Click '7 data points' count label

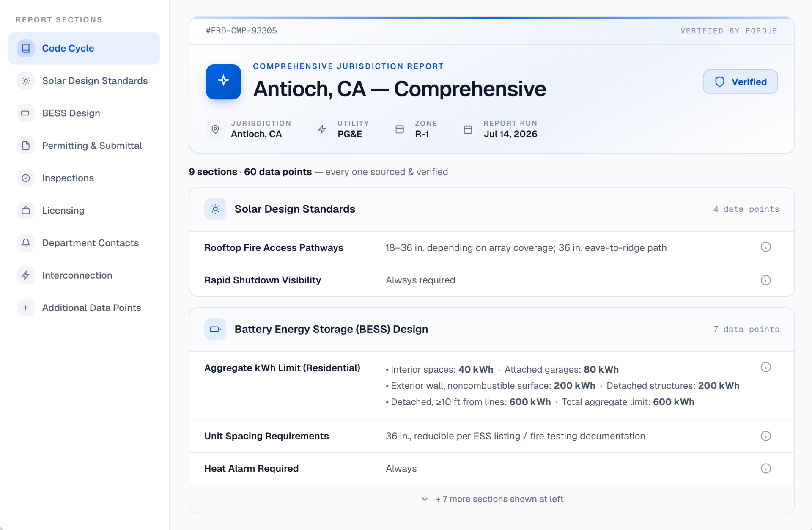click(746, 329)
